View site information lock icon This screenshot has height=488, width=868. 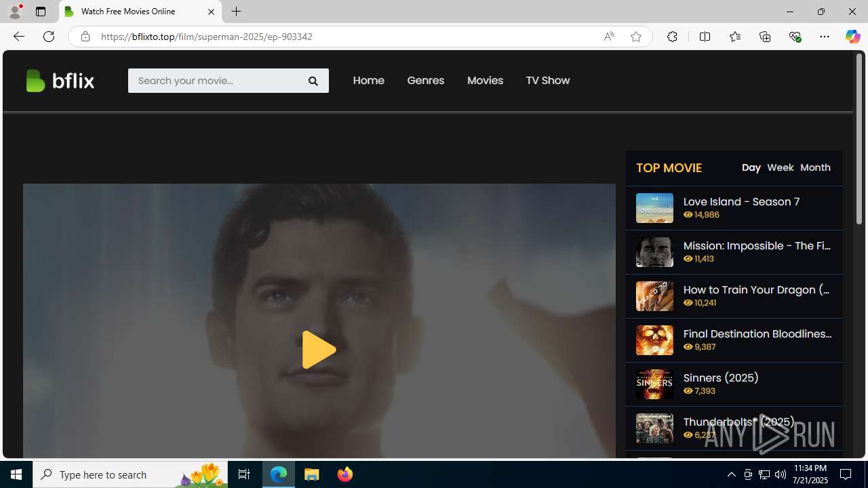click(85, 37)
